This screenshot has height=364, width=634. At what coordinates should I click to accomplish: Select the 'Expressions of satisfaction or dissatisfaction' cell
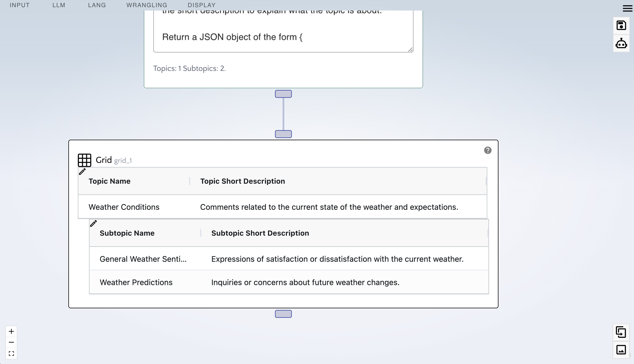[x=344, y=259]
